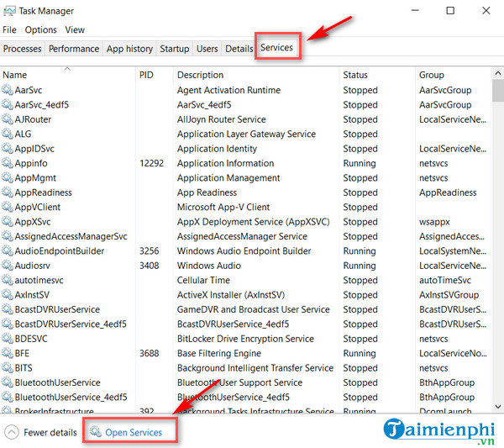Click the scrollbar down arrow
Image resolution: width=504 pixels, height=448 pixels.
(497, 407)
